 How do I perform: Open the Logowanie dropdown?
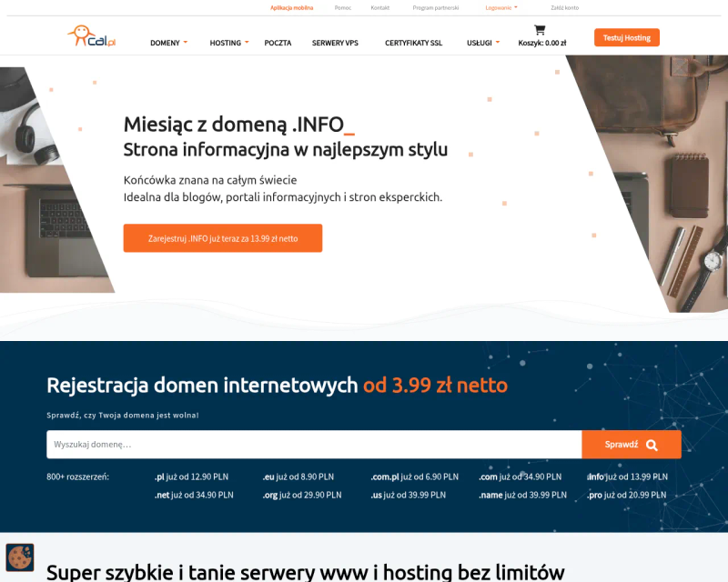(x=500, y=7)
